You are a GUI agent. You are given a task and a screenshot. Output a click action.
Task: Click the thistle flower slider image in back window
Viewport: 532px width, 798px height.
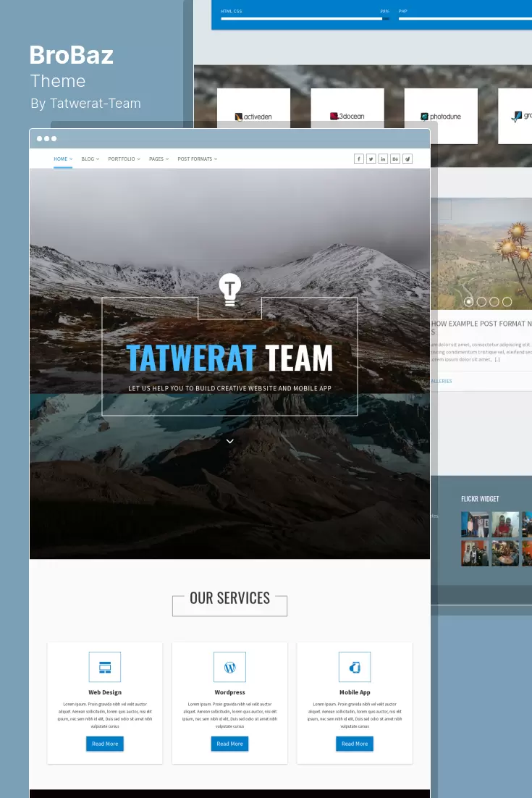(481, 253)
